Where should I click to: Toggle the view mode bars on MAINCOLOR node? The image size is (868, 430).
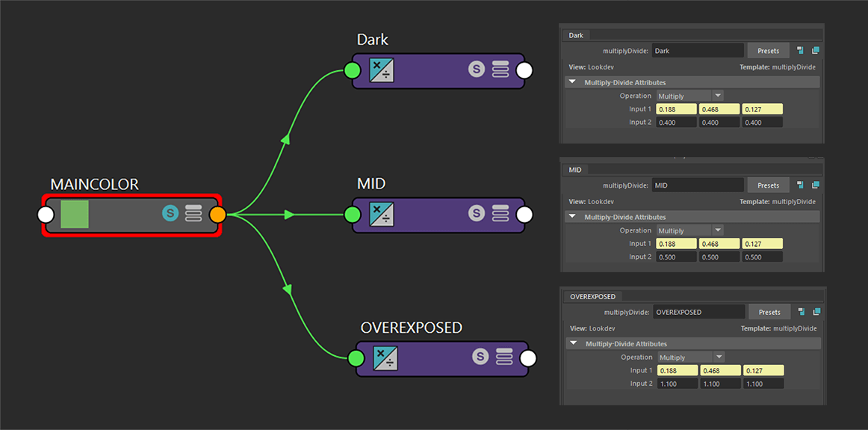click(x=193, y=213)
